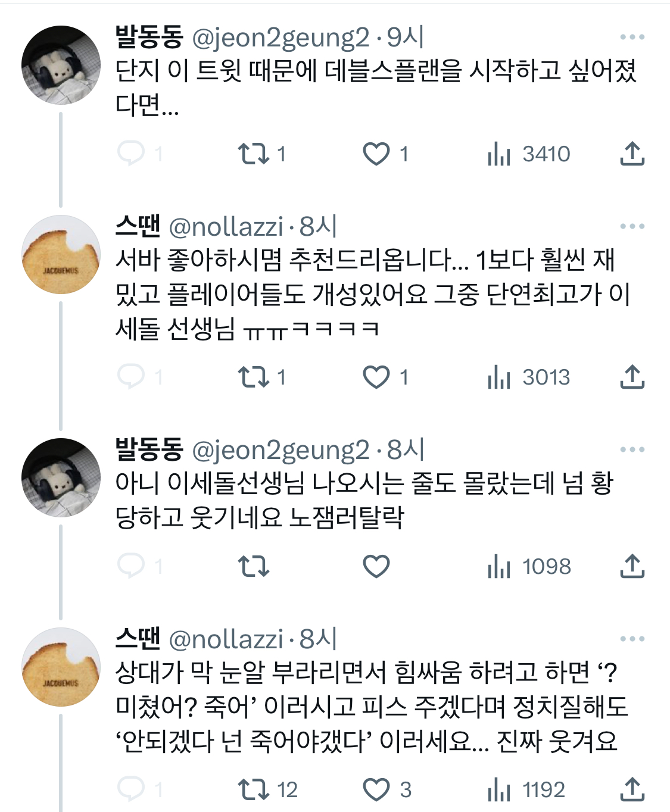The width and height of the screenshot is (670, 812).
Task: Open more options on 1098-view tweet
Action: click(632, 449)
